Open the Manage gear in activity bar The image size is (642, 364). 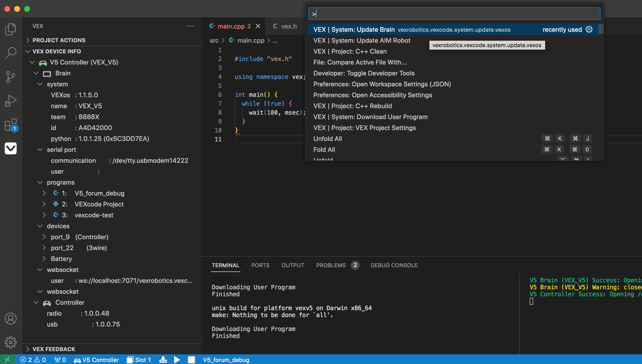coord(10,342)
